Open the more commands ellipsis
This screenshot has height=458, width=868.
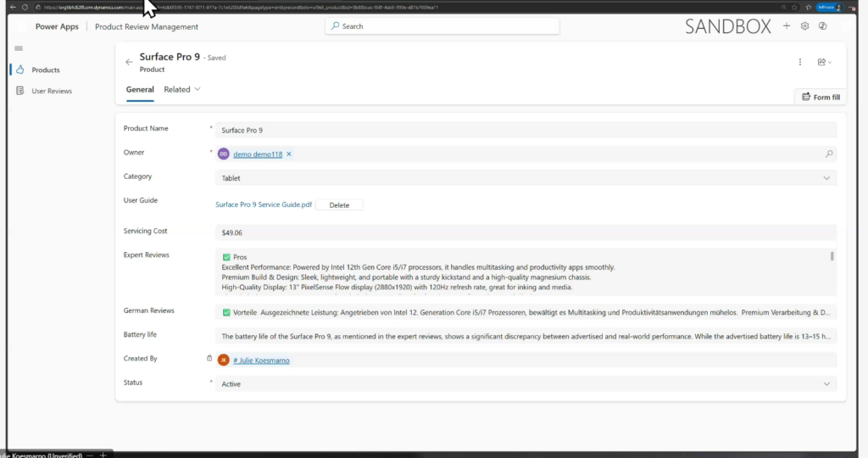click(x=800, y=62)
